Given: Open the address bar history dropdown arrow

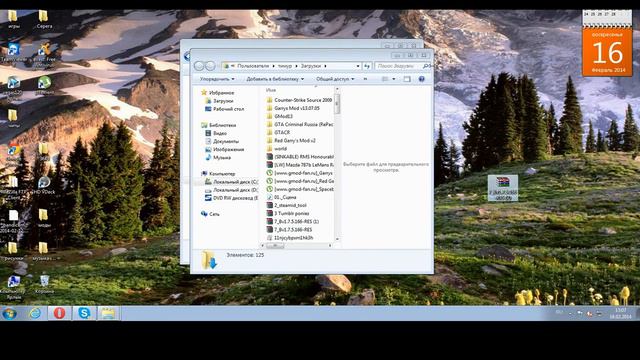Looking at the screenshot, I should pos(358,66).
